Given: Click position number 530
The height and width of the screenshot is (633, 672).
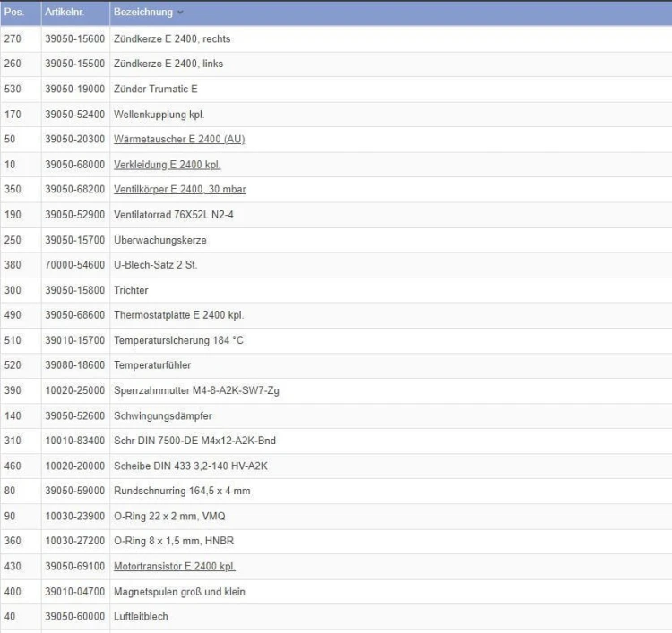Looking at the screenshot, I should coord(13,89).
